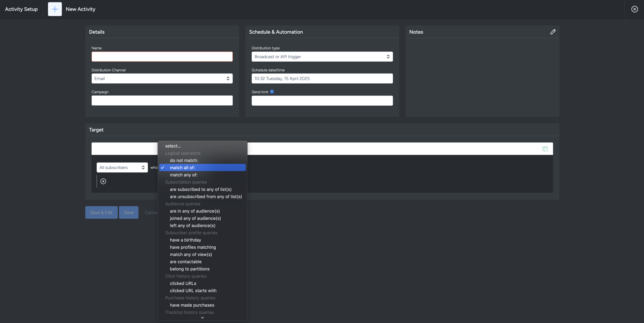Screen dimensions: 644x323
Task: Click the Notes edit pencil icon
Action: 553,32
